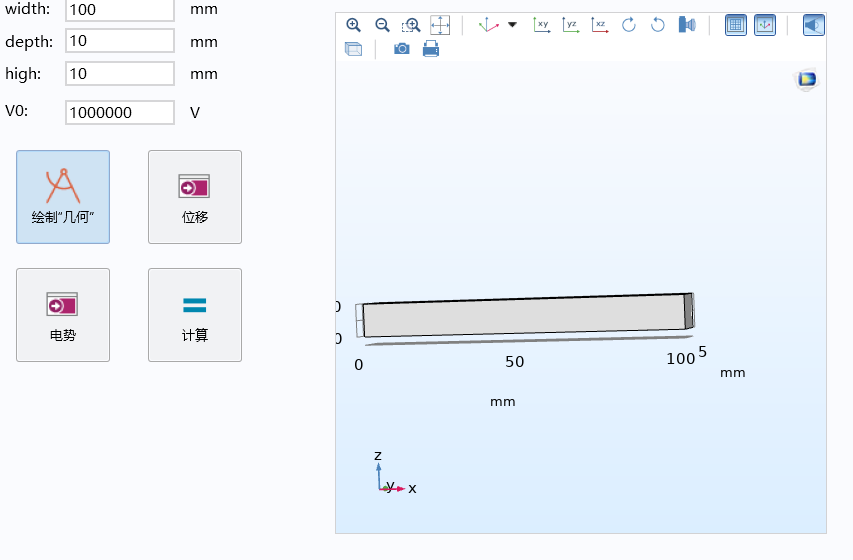
Task: Click the Zoom Extents icon
Action: tap(440, 25)
